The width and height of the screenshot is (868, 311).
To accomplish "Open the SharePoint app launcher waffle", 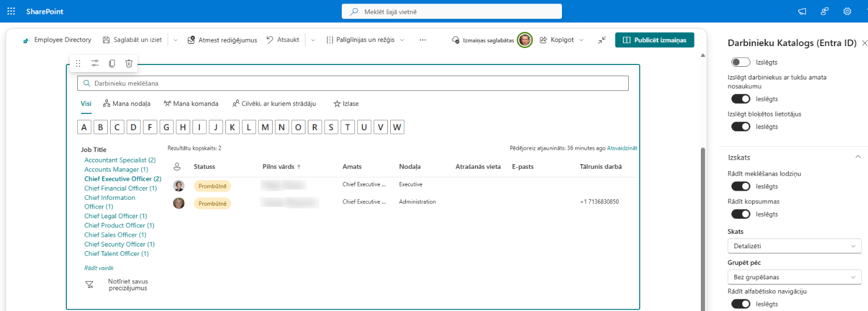I will 11,12.
